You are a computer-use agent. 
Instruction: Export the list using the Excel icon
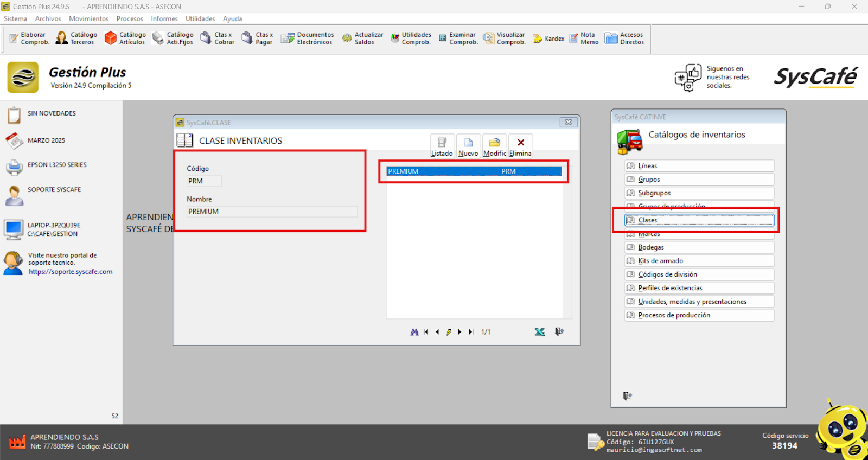tap(539, 332)
